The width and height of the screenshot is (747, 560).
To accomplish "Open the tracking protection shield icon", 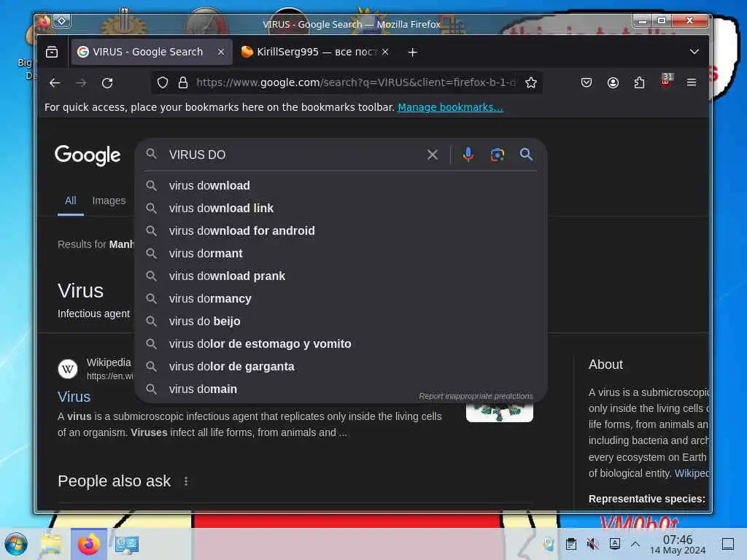I will pyautogui.click(x=163, y=83).
